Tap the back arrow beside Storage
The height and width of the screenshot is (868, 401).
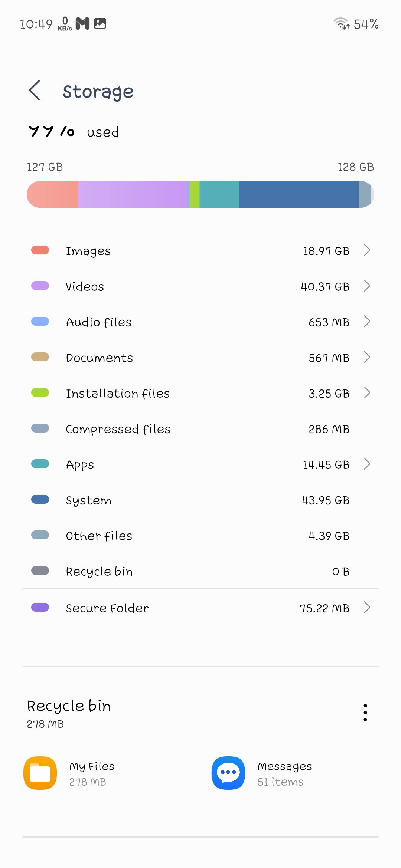(x=35, y=90)
